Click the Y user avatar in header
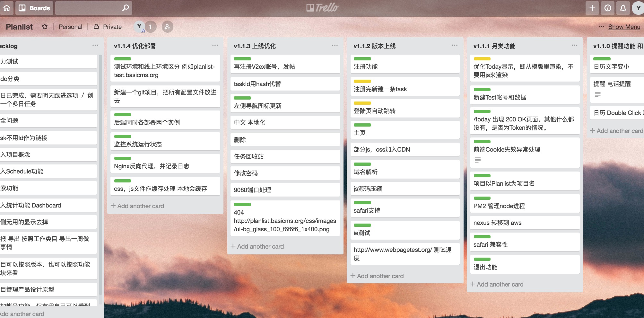 click(638, 8)
